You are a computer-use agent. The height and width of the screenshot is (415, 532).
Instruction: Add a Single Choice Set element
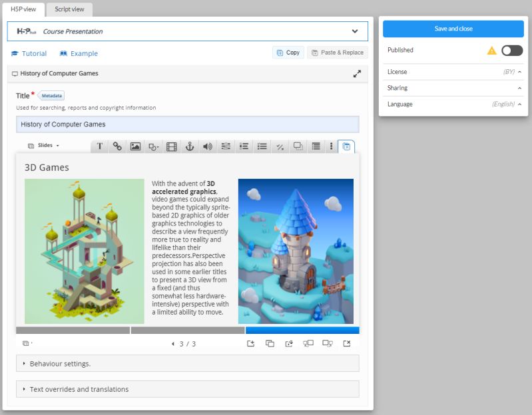pyautogui.click(x=244, y=146)
